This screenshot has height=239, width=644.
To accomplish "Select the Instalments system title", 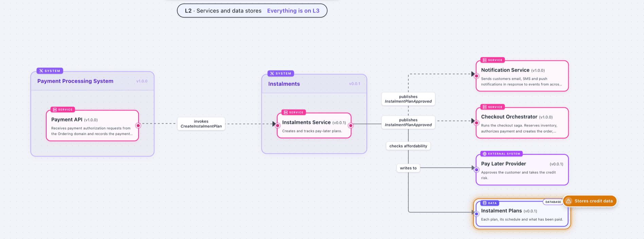I will coord(284,84).
